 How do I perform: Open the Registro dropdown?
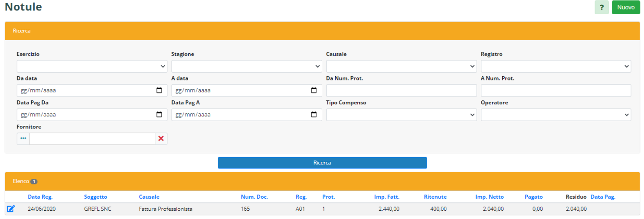coord(556,66)
